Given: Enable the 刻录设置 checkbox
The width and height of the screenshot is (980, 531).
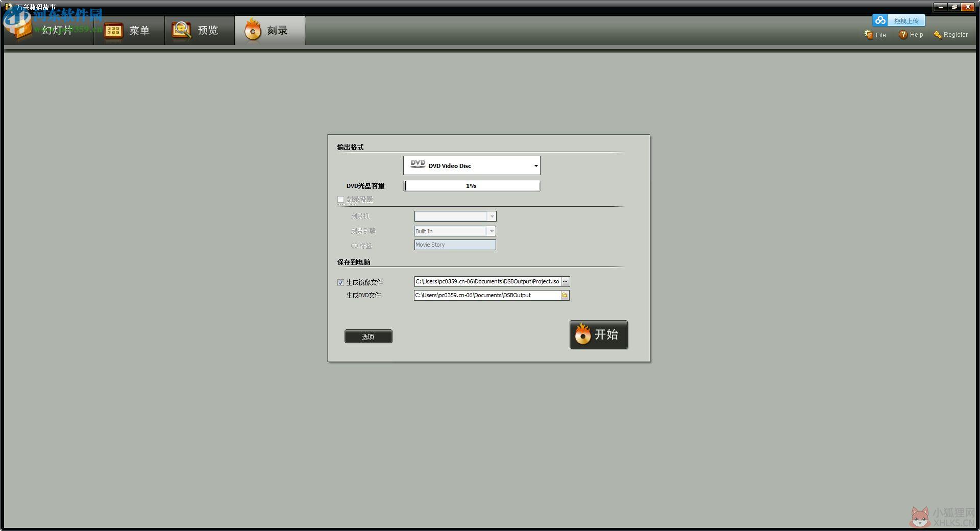Looking at the screenshot, I should (341, 200).
